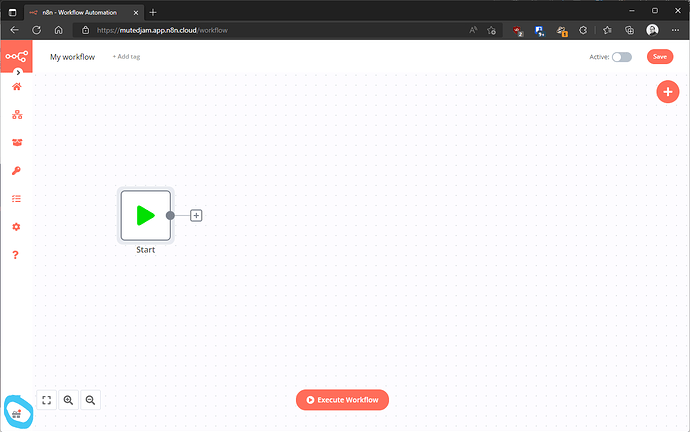The height and width of the screenshot is (432, 690).
Task: Click plus connector after Start node
Action: [x=196, y=216]
